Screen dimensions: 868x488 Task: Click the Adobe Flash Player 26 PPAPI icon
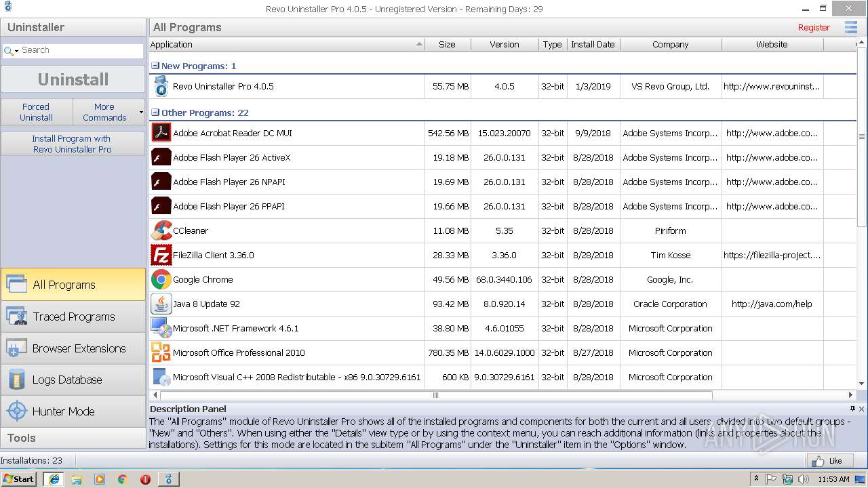coord(161,205)
